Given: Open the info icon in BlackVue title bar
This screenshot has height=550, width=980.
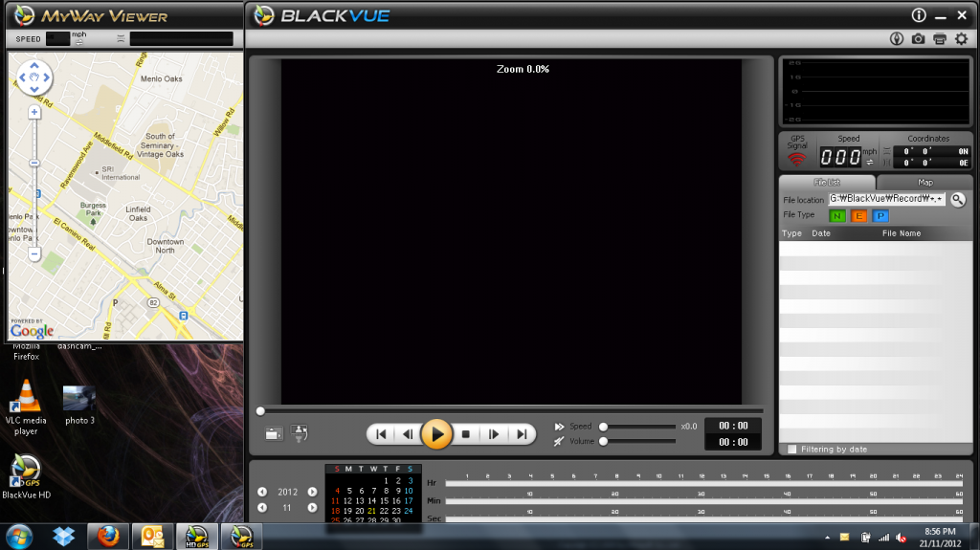Looking at the screenshot, I should click(919, 15).
